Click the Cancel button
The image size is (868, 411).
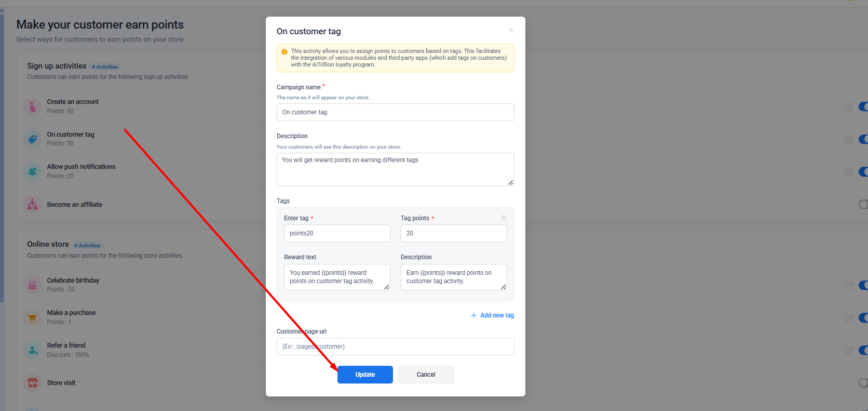[426, 375]
